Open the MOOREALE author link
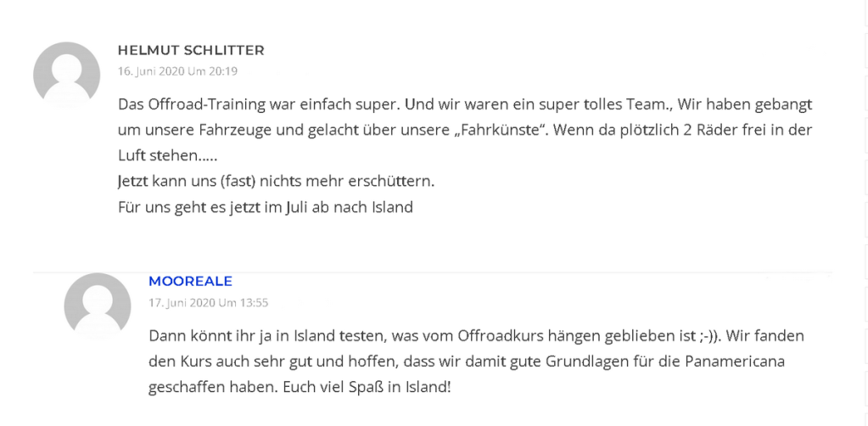868x426 pixels. (190, 281)
